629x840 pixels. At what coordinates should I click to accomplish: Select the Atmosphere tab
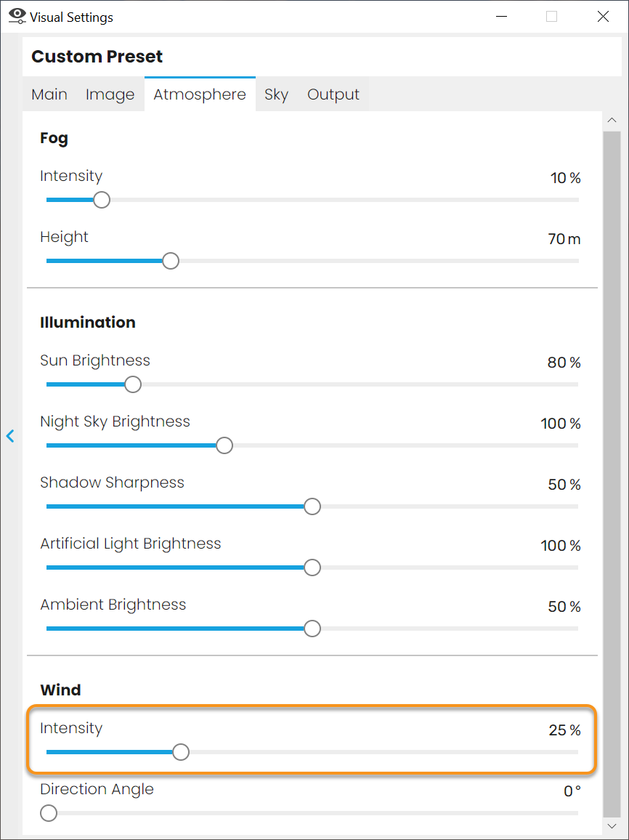tap(200, 94)
